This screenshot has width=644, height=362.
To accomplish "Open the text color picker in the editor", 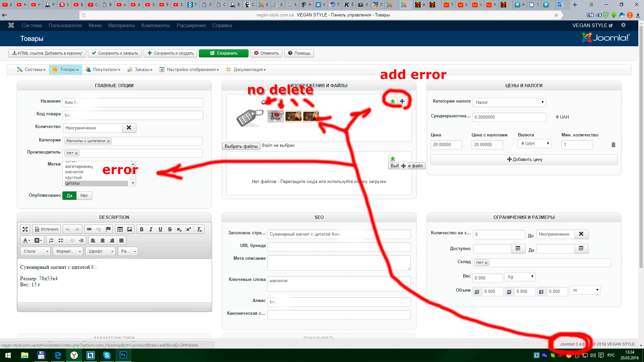I will [x=26, y=240].
